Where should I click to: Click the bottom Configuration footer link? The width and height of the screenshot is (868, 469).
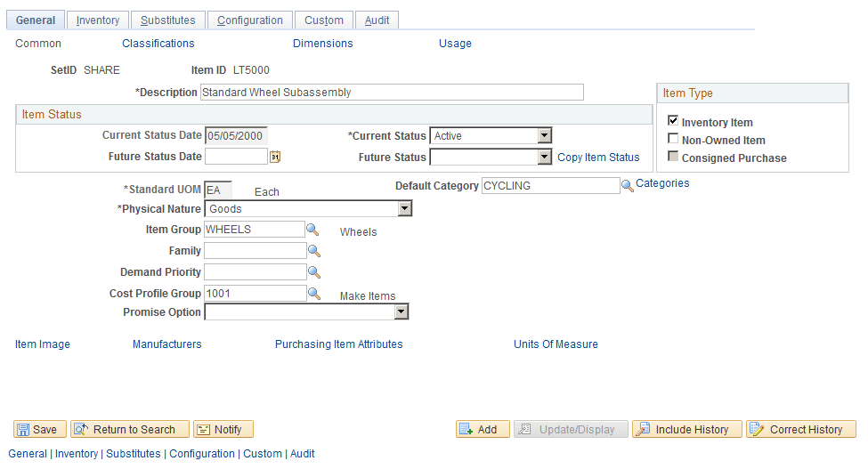(202, 454)
